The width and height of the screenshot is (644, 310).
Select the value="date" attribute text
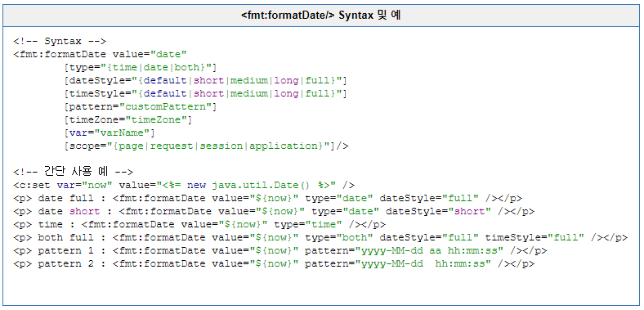click(x=150, y=54)
